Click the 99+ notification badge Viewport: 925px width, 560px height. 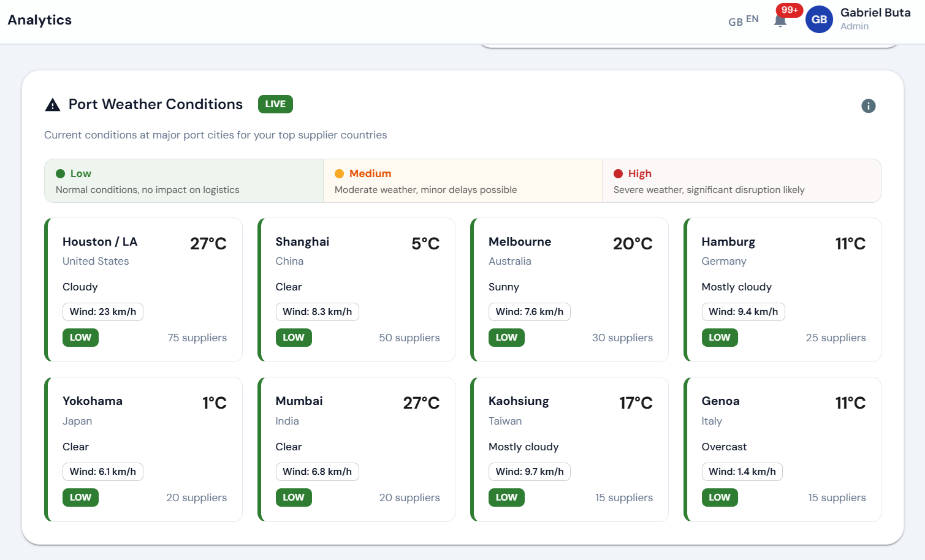(x=788, y=10)
